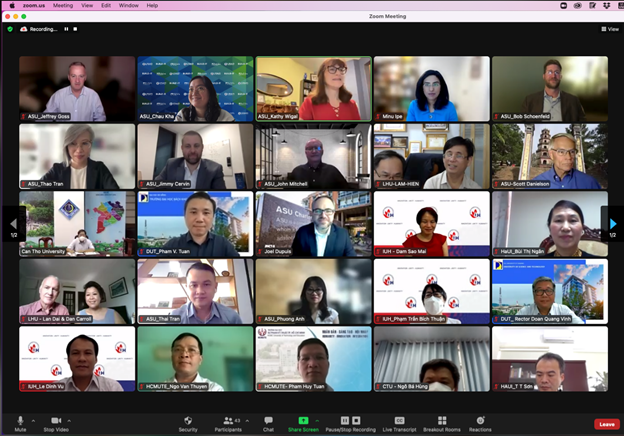Select CTU - Ngo Ba Hung video tile
624x436 pixels.
tap(432, 359)
